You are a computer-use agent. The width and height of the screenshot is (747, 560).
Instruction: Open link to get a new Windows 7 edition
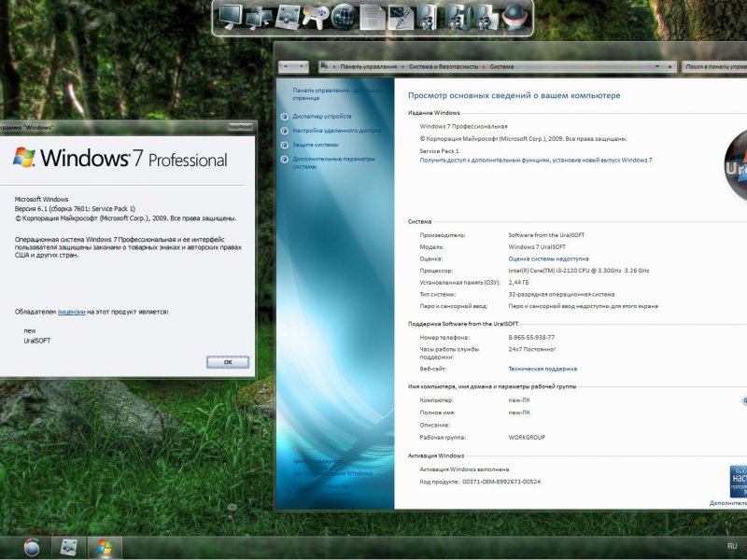(x=535, y=160)
